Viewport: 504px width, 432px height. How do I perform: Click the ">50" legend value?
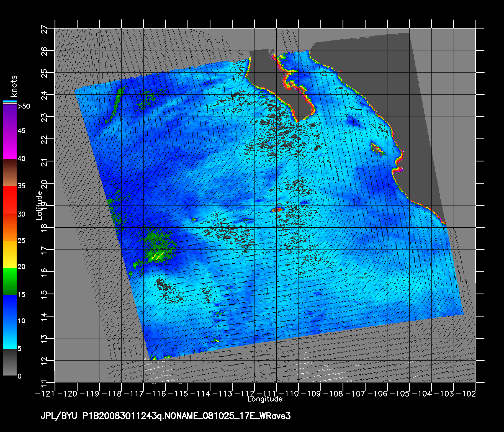pos(24,106)
